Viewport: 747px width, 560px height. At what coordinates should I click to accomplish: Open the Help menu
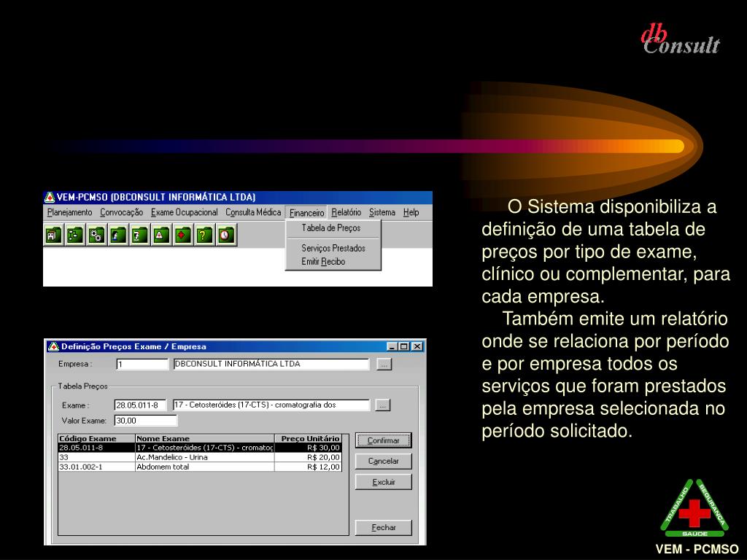(411, 212)
